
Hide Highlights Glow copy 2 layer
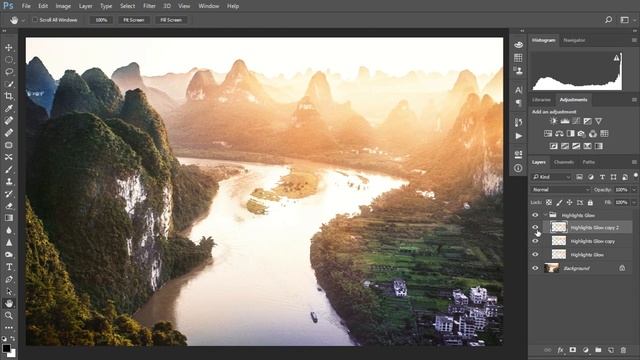(x=535, y=227)
